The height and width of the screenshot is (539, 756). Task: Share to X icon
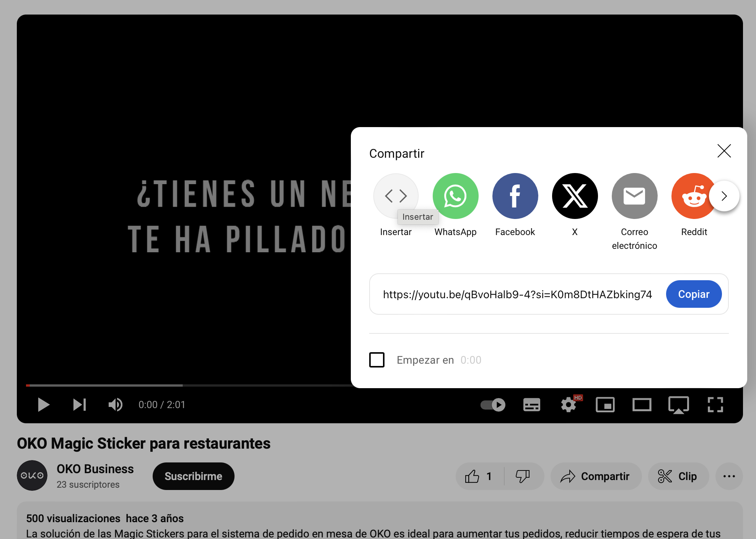tap(575, 196)
